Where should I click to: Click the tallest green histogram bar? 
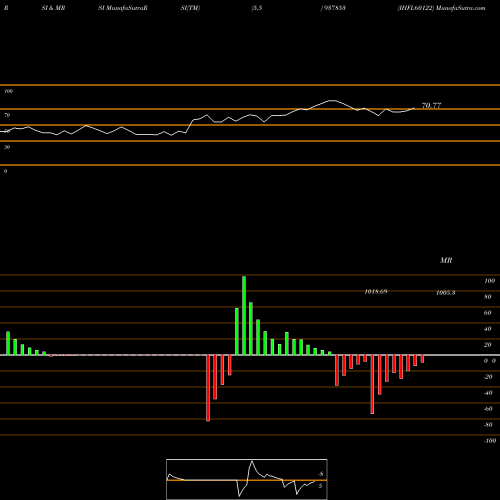tap(244, 315)
